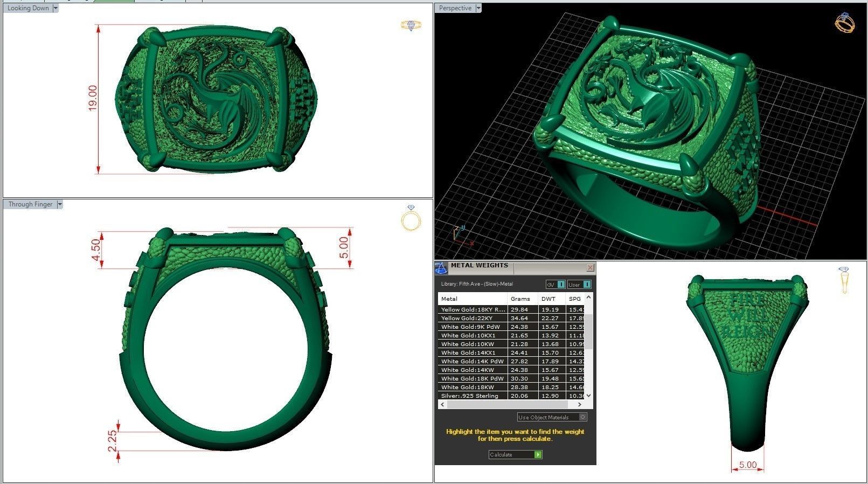Toggle the User library switch

click(x=579, y=285)
